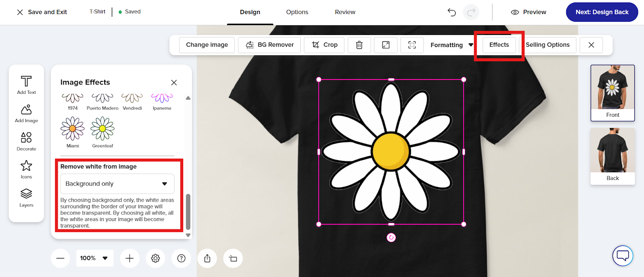This screenshot has height=277, width=644.
Task: Open the Icons star tool
Action: click(x=26, y=170)
